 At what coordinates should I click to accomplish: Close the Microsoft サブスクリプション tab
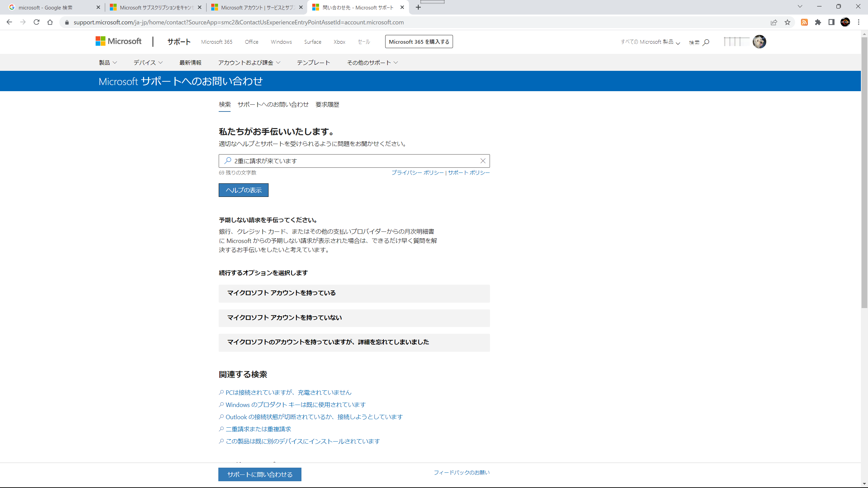tap(199, 7)
